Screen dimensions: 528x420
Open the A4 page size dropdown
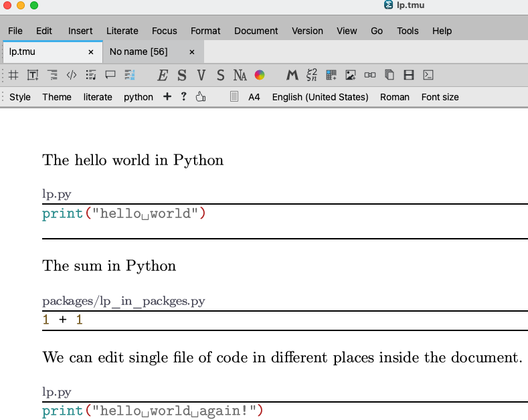point(254,97)
